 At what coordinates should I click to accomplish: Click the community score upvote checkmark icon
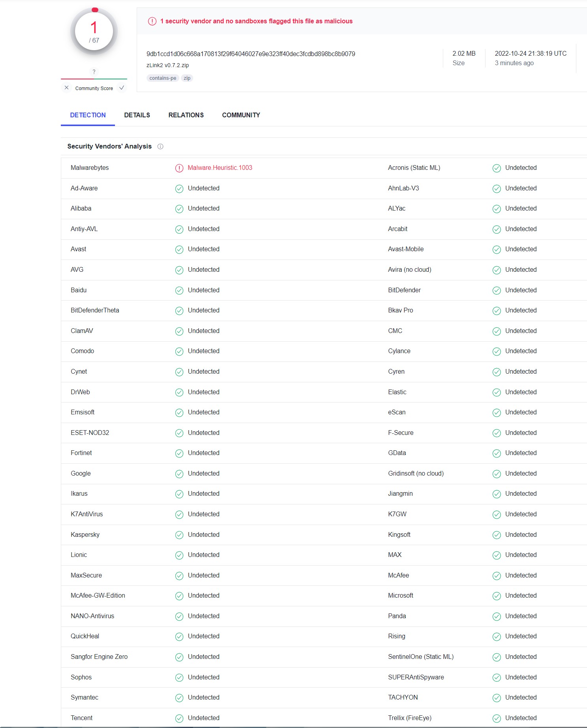coord(122,88)
